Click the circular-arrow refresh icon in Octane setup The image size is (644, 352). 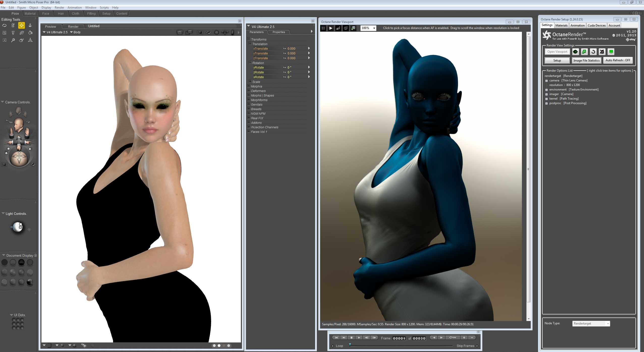tap(593, 52)
